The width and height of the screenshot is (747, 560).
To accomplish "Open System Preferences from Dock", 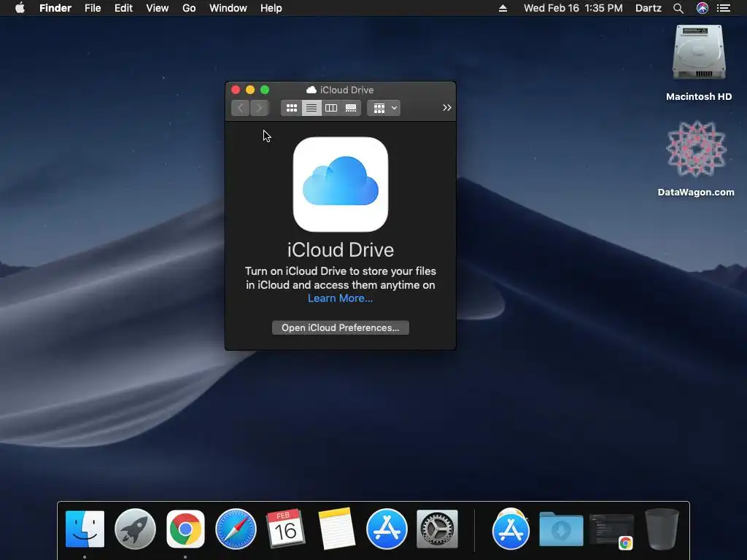I will click(437, 529).
